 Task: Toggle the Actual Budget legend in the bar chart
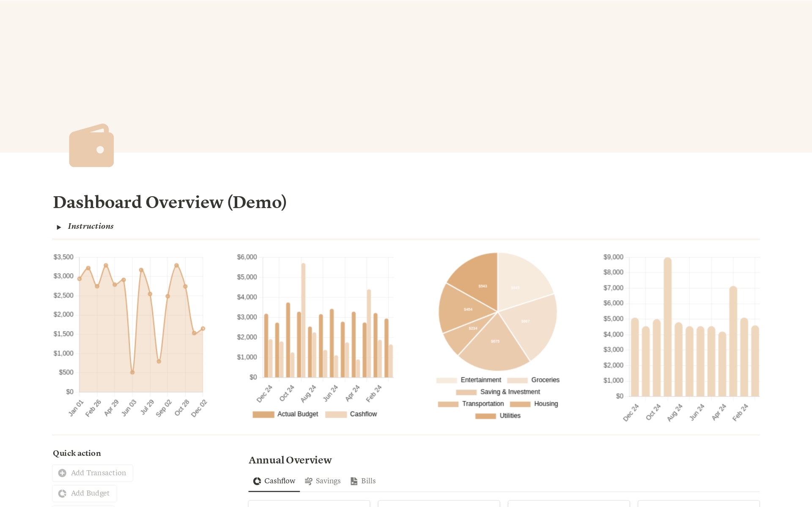[297, 414]
